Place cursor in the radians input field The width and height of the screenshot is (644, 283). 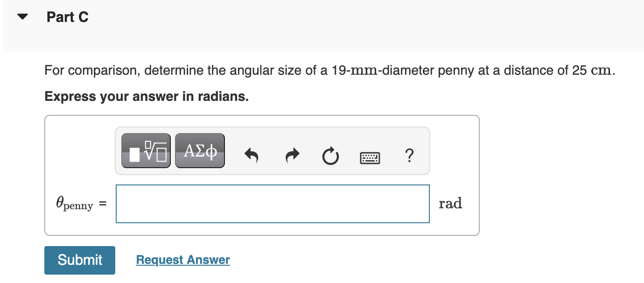(x=273, y=204)
